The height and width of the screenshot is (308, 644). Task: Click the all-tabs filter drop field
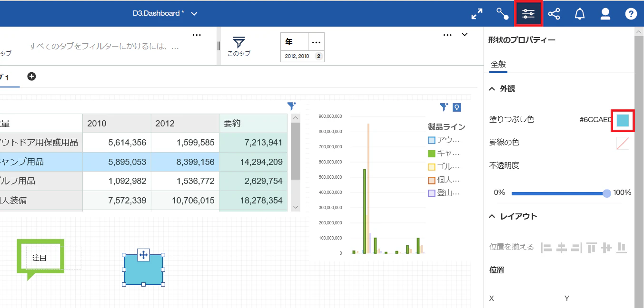[x=104, y=47]
